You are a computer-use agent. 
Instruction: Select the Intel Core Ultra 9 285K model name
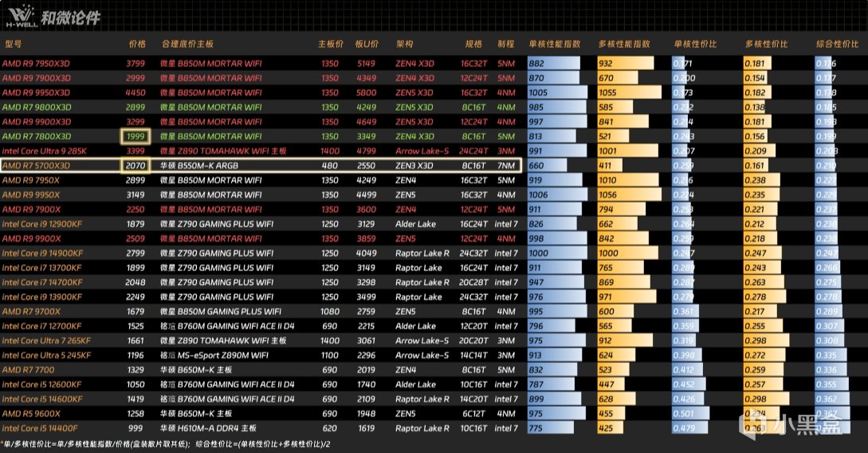(45, 151)
